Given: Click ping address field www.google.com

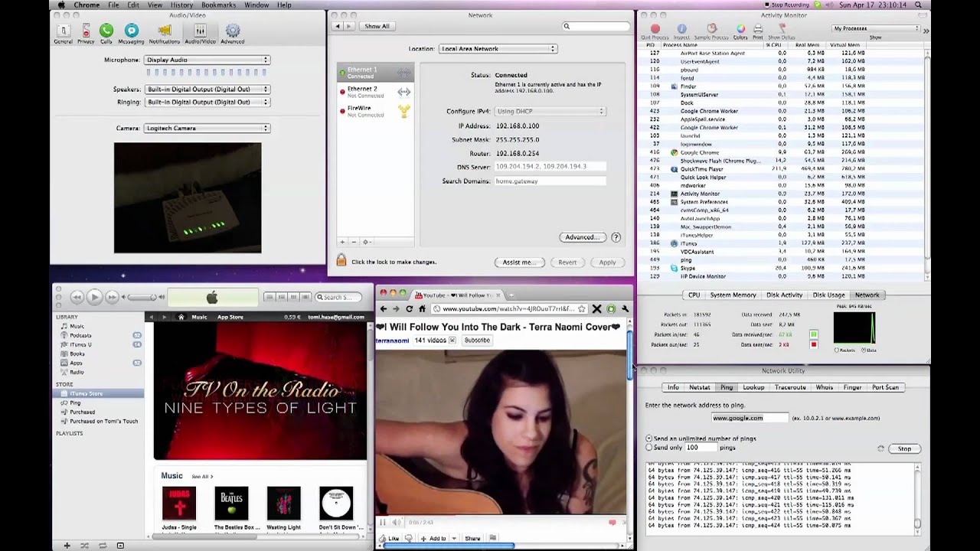Looking at the screenshot, I should tap(750, 418).
